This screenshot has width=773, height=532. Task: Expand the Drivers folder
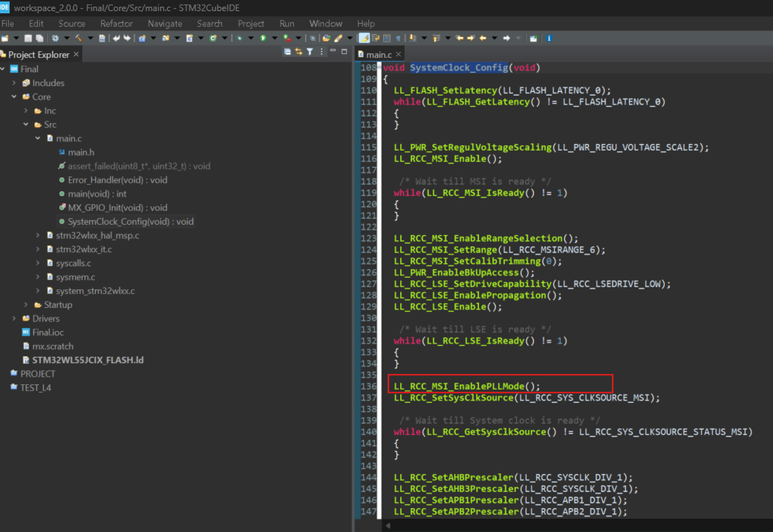click(14, 319)
